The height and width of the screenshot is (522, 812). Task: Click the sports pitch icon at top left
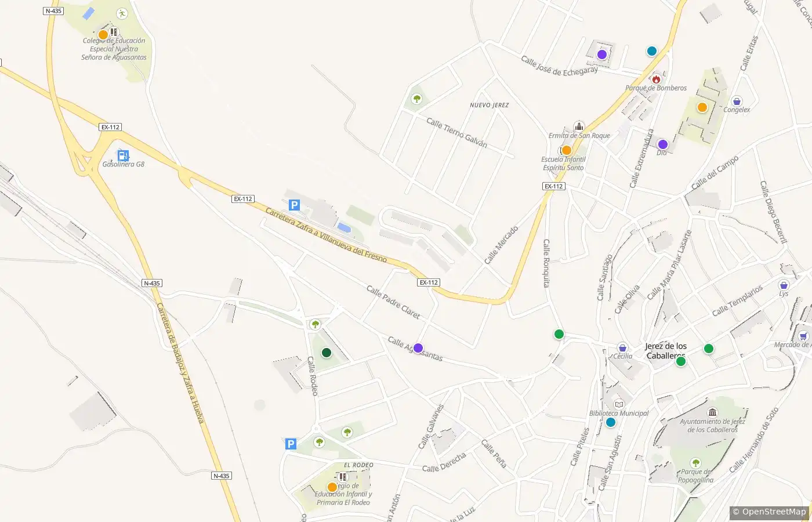(x=122, y=13)
